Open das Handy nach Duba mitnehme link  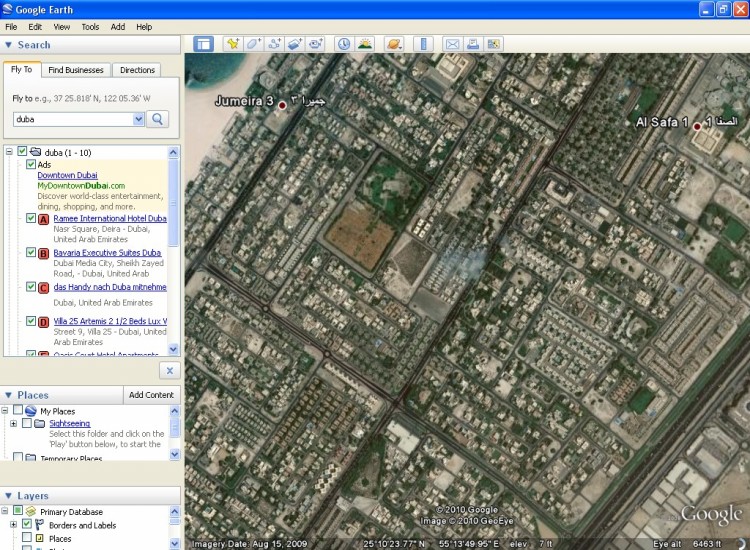click(110, 287)
